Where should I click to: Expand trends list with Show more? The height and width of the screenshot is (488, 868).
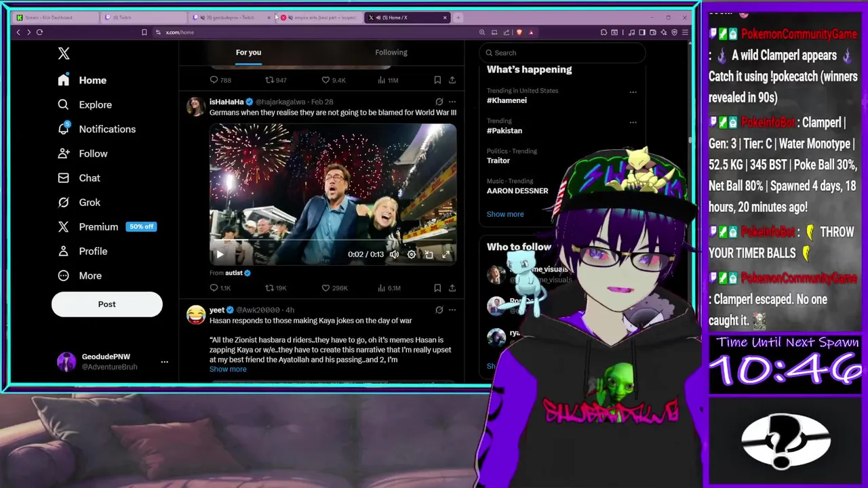click(x=505, y=214)
